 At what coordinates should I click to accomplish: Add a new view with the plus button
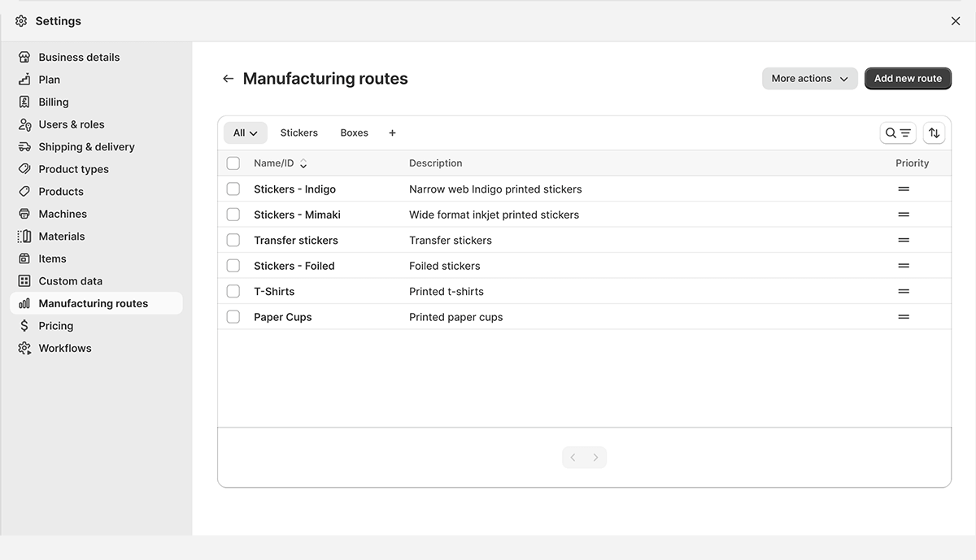(392, 132)
